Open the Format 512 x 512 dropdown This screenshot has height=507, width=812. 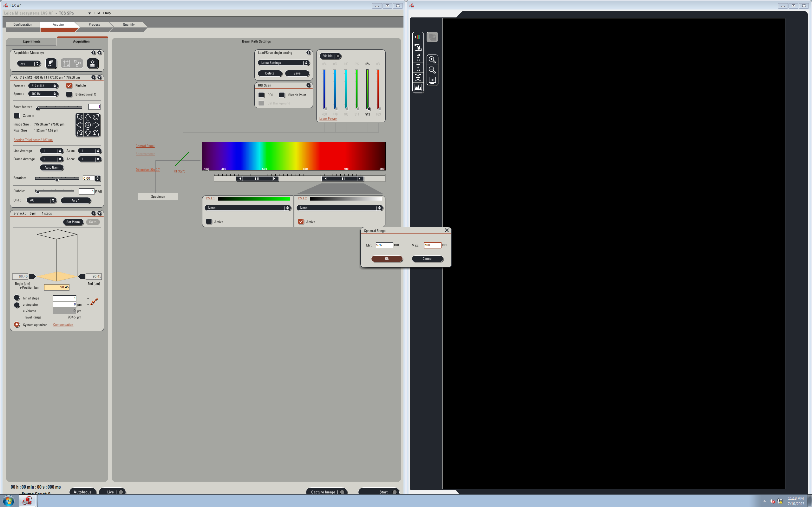43,86
